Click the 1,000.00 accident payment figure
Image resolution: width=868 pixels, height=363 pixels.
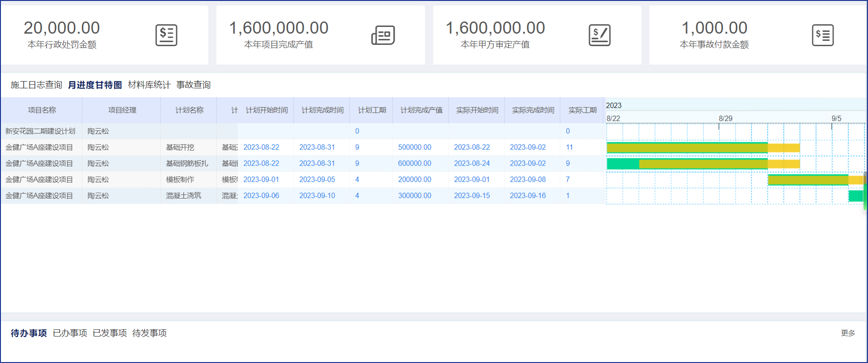714,28
